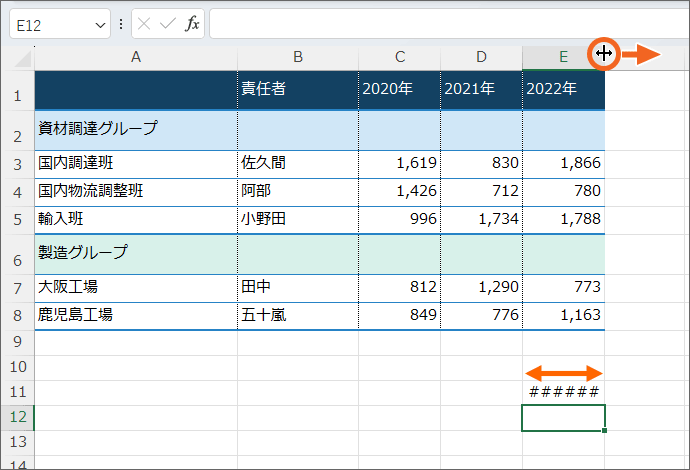Select the cell with value 1,734

[481, 220]
